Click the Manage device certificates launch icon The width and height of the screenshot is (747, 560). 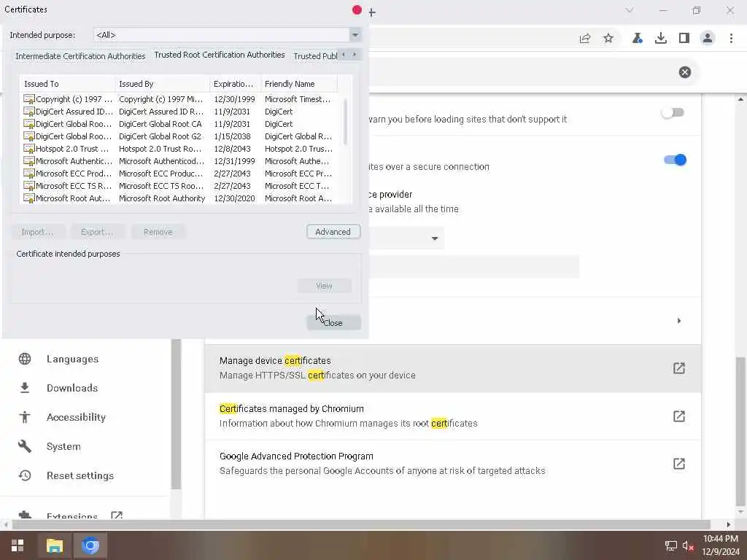[x=679, y=368]
